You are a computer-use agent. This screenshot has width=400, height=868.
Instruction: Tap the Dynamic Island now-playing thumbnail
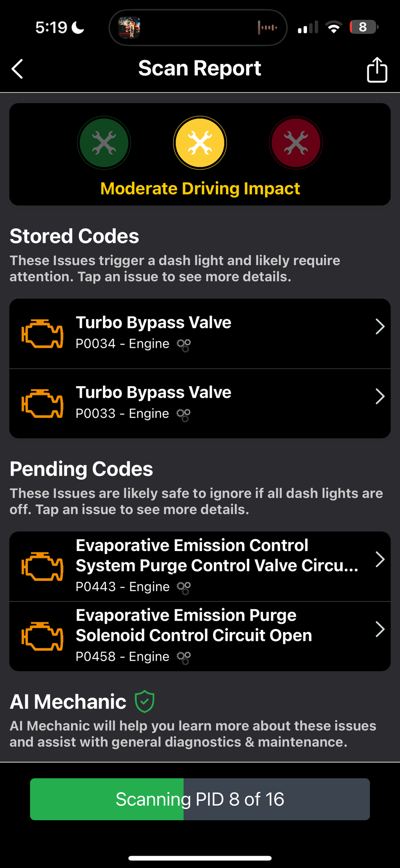click(130, 27)
